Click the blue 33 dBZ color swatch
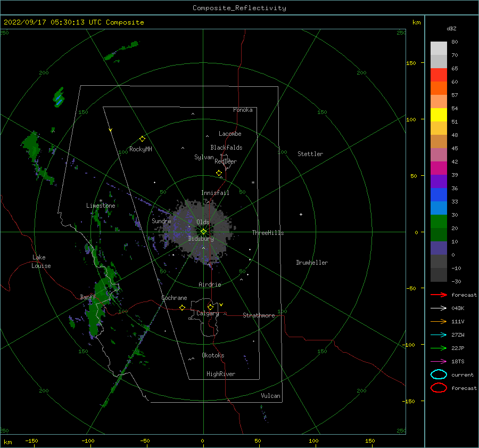Image resolution: width=479 pixels, height=448 pixels. [439, 194]
